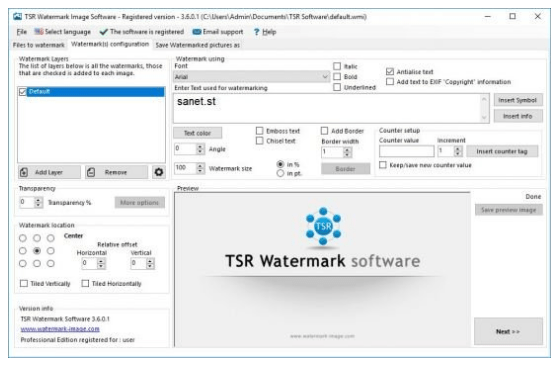557x365 pixels.
Task: Switch to Watermark(s) configuration tab
Action: [x=110, y=44]
